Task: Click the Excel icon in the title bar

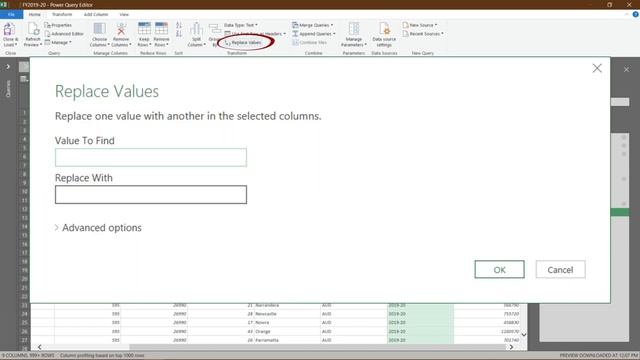Action: click(4, 4)
